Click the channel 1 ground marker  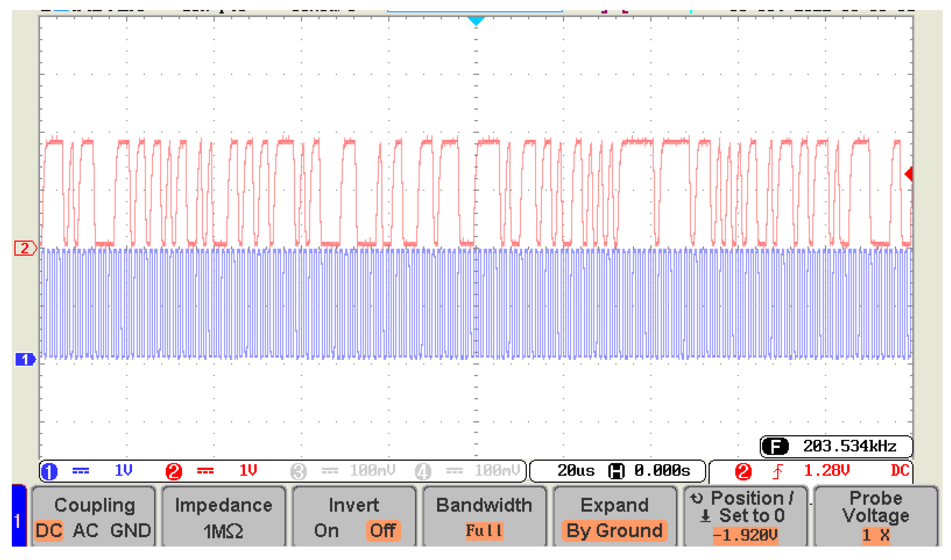[x=25, y=360]
